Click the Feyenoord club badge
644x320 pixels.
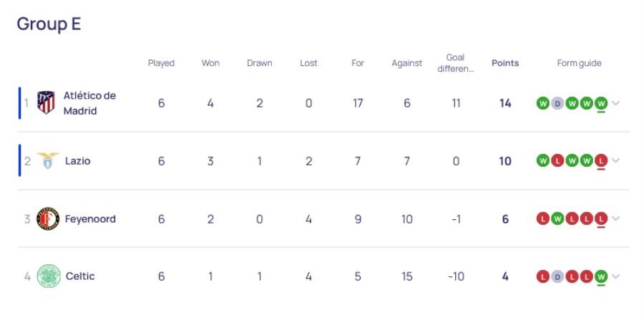pyautogui.click(x=48, y=218)
